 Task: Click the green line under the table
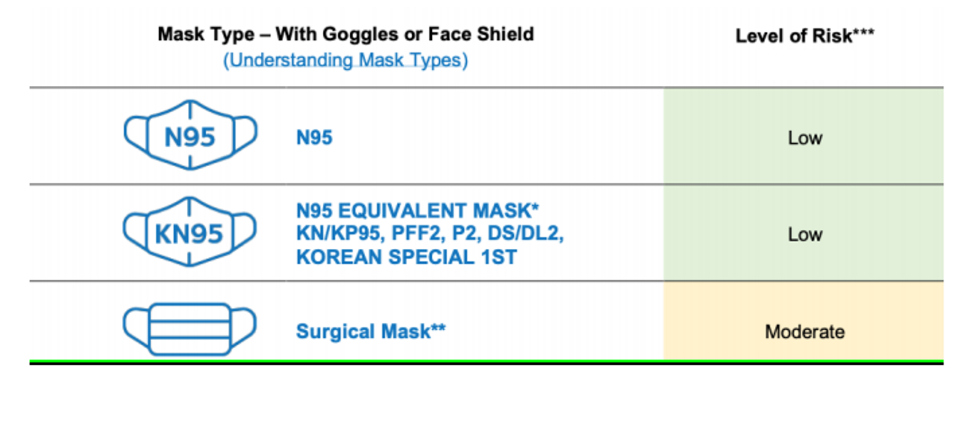tap(486, 362)
